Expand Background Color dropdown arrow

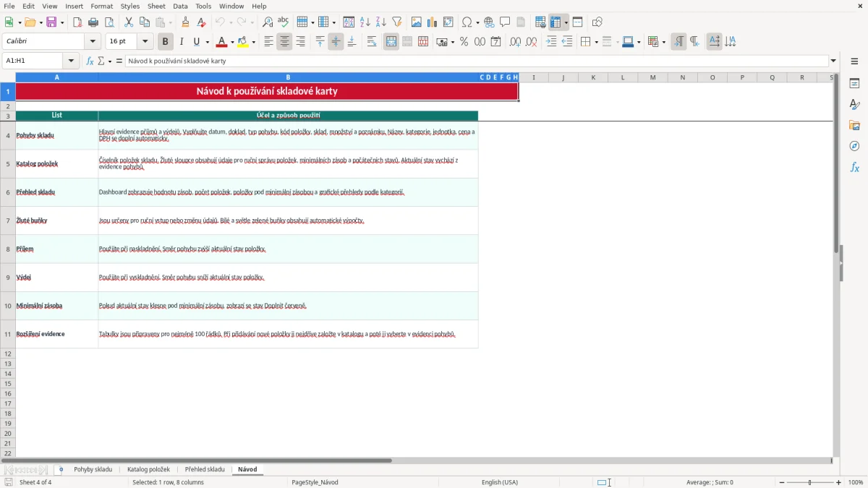(x=254, y=42)
